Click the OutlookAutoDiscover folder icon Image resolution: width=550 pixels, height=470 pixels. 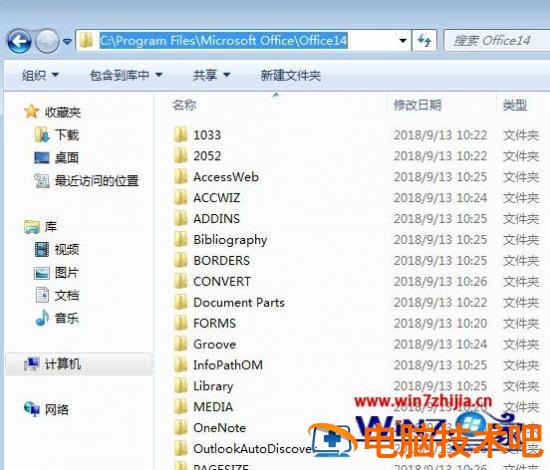coord(181,448)
